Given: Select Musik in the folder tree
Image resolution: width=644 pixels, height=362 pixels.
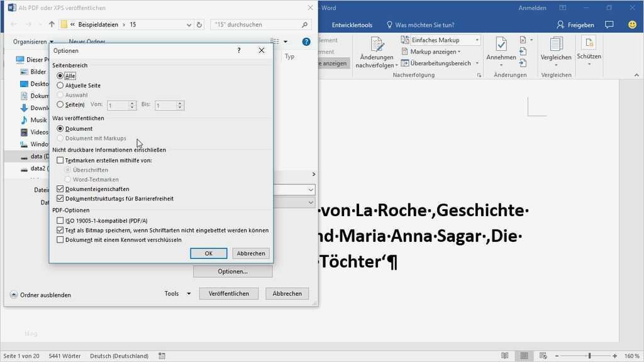Looking at the screenshot, I should pos(38,120).
